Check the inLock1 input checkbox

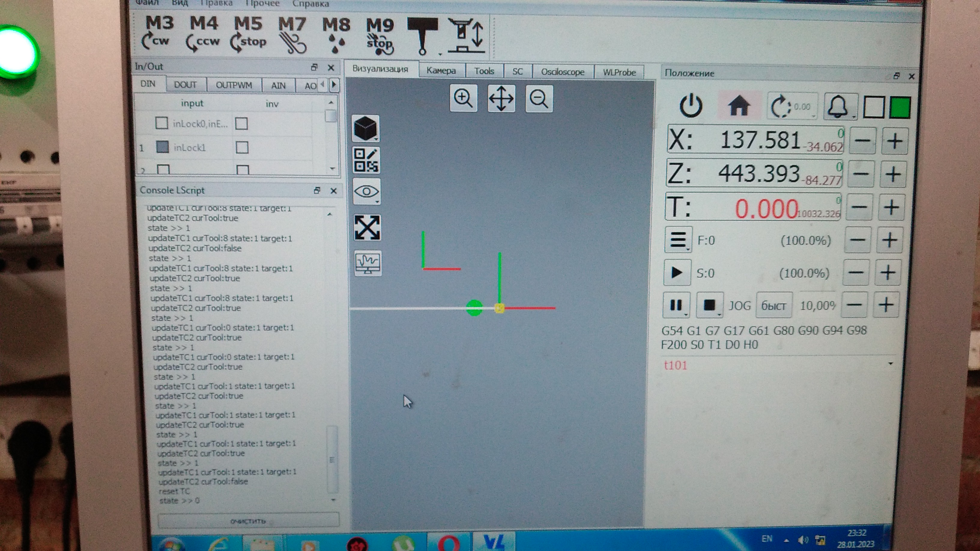tap(162, 147)
